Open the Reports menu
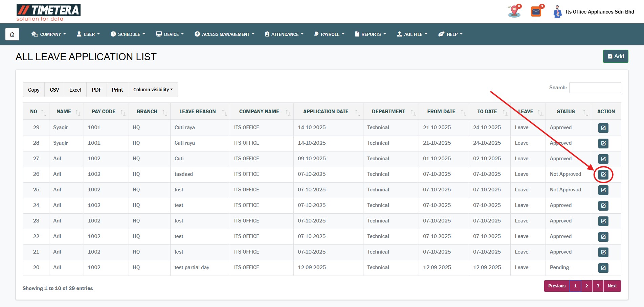This screenshot has height=307, width=644. [370, 34]
